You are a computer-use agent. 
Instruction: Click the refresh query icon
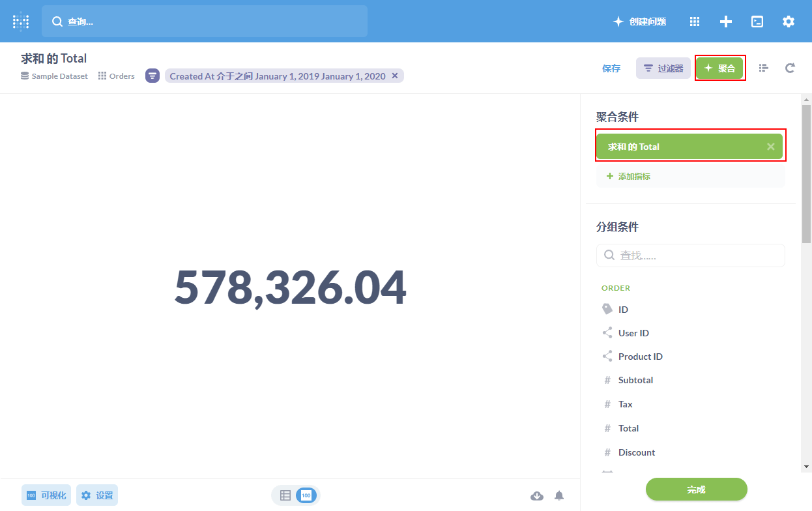[790, 68]
